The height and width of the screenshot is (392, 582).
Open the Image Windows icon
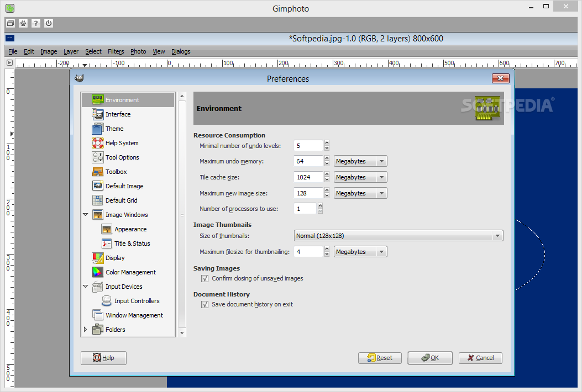[98, 215]
